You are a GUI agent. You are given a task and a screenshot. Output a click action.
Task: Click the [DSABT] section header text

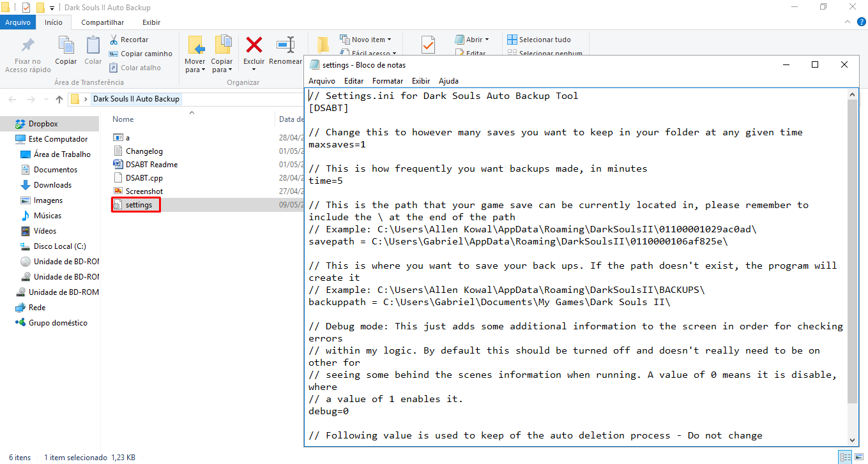(329, 108)
